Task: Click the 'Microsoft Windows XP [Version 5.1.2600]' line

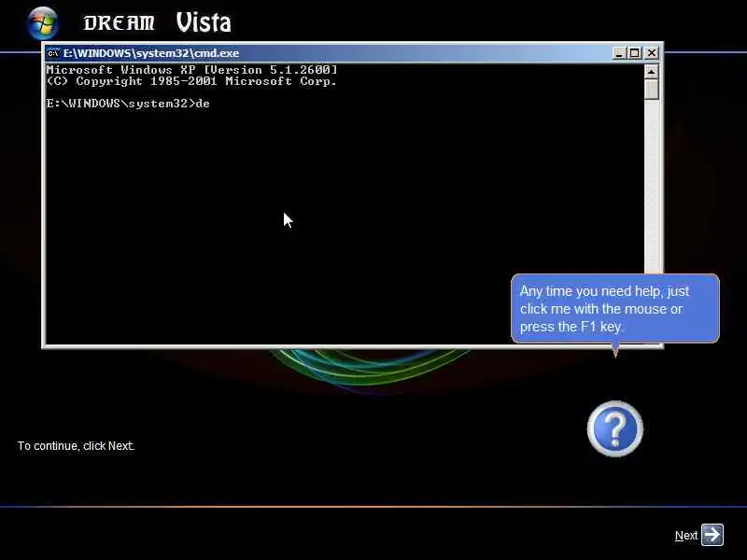Action: tap(191, 69)
